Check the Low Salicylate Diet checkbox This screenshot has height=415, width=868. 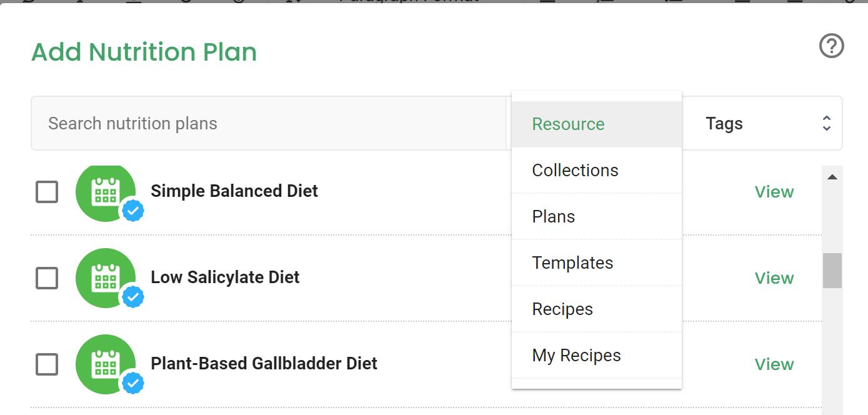pyautogui.click(x=47, y=278)
